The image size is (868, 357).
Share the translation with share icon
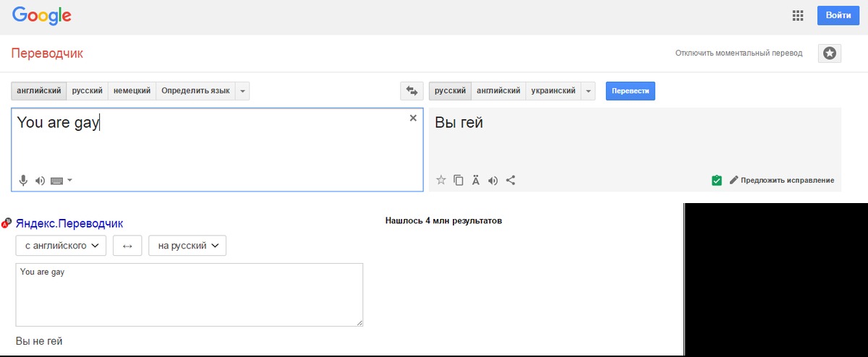tap(511, 180)
